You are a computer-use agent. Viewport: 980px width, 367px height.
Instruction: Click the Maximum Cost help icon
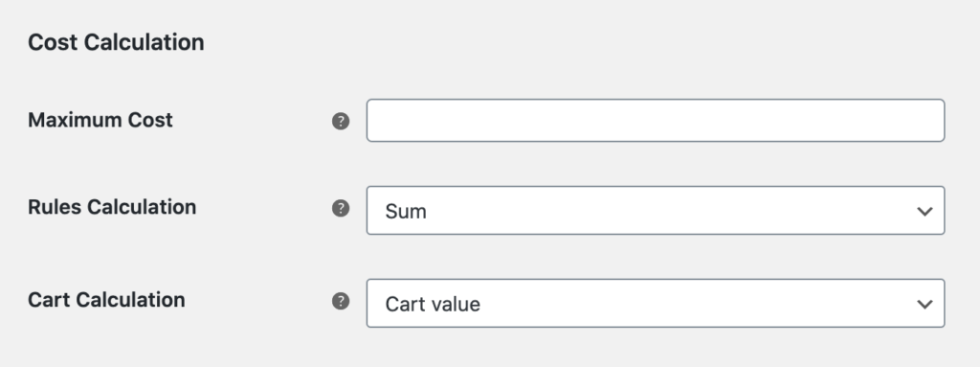click(x=341, y=121)
